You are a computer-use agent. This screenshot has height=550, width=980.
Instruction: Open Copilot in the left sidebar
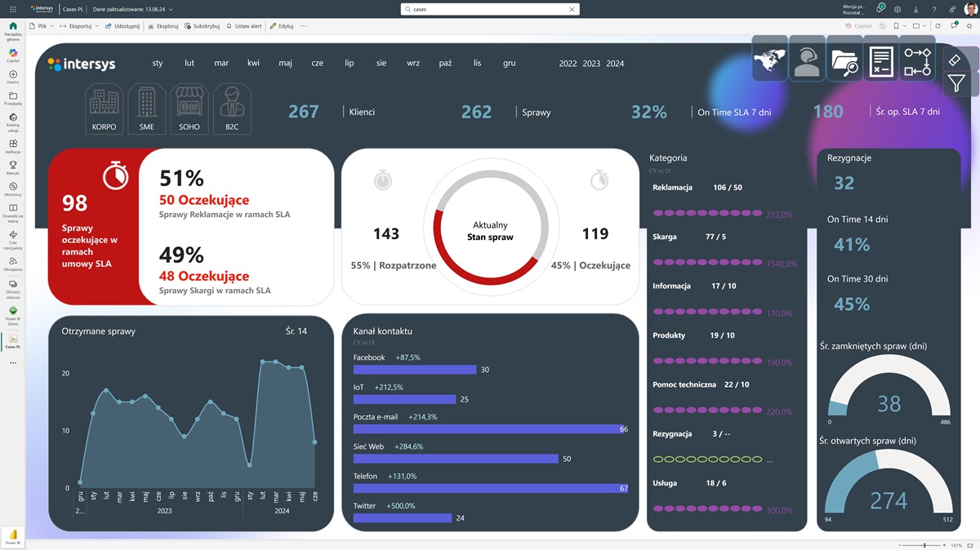coord(13,54)
